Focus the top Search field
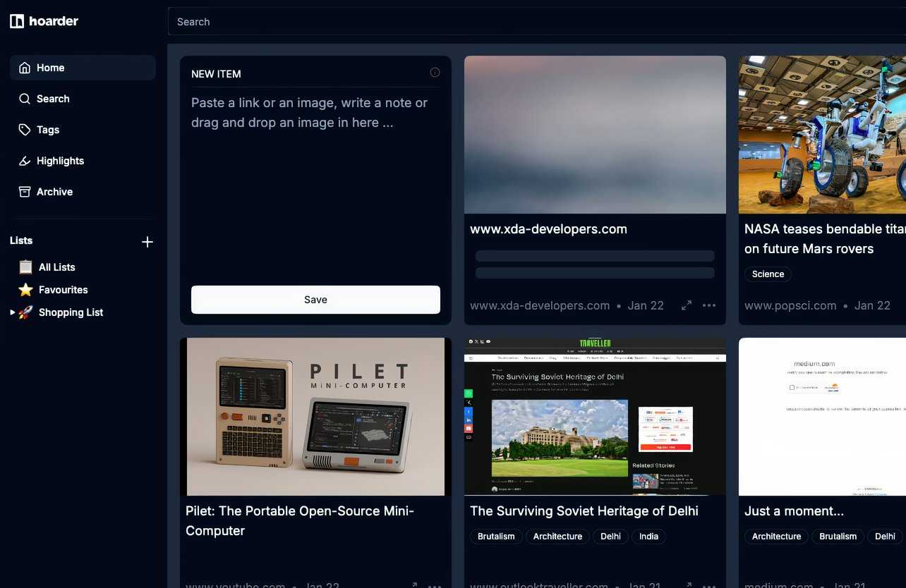 [x=537, y=22]
